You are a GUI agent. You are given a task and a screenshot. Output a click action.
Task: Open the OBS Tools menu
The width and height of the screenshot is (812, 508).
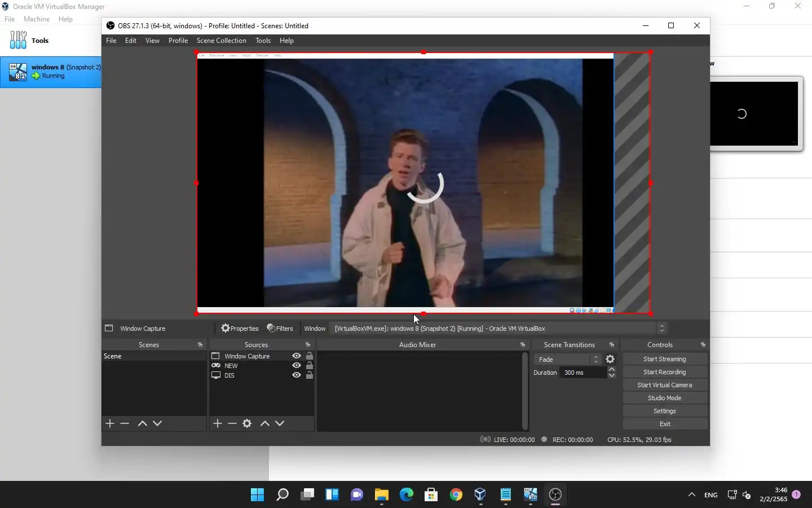pos(263,41)
